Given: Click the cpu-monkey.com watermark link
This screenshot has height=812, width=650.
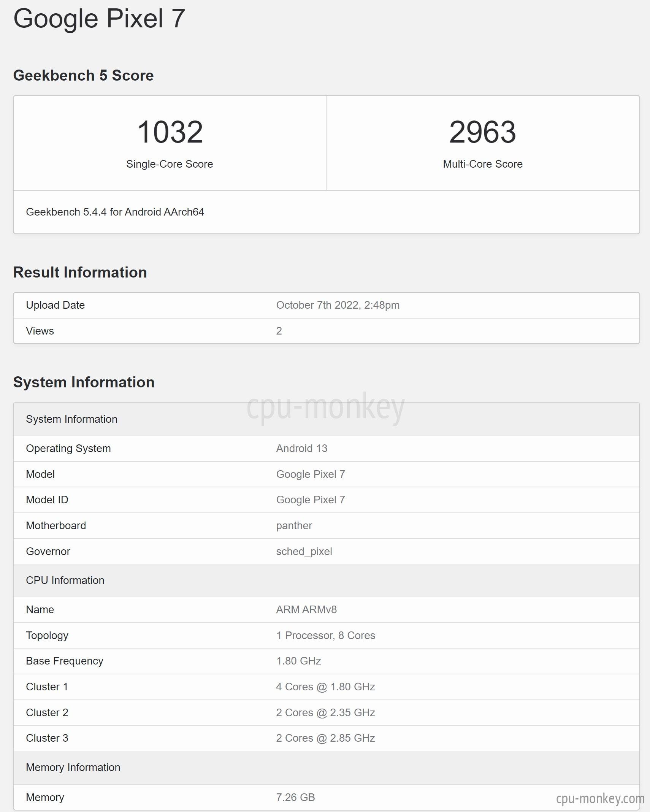Looking at the screenshot, I should 600,798.
